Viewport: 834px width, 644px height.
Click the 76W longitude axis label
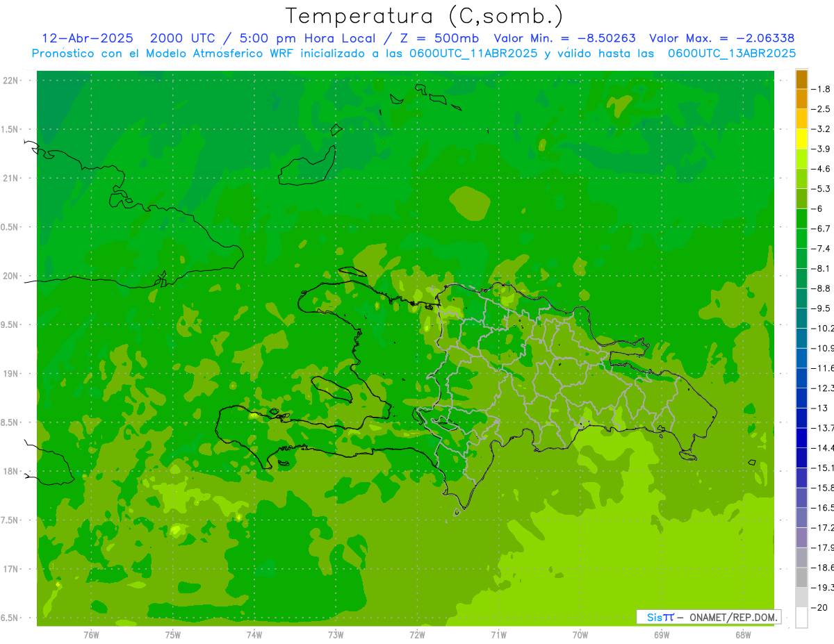[91, 635]
